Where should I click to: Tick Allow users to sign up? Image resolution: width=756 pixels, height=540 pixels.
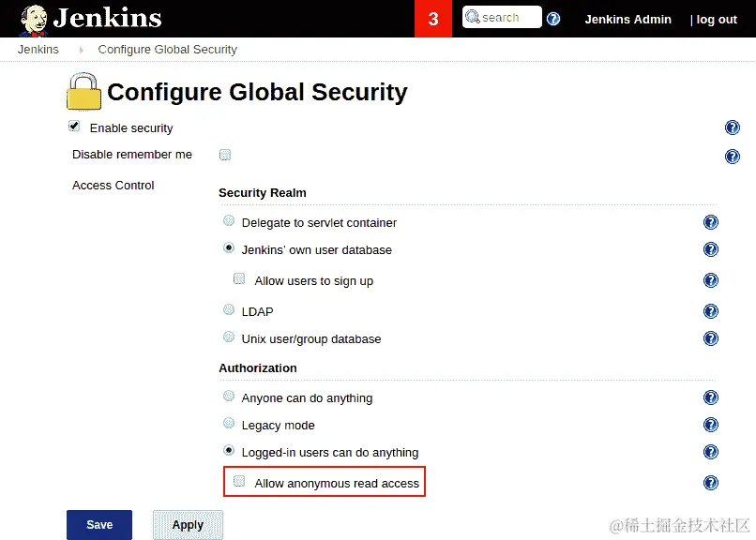(239, 278)
